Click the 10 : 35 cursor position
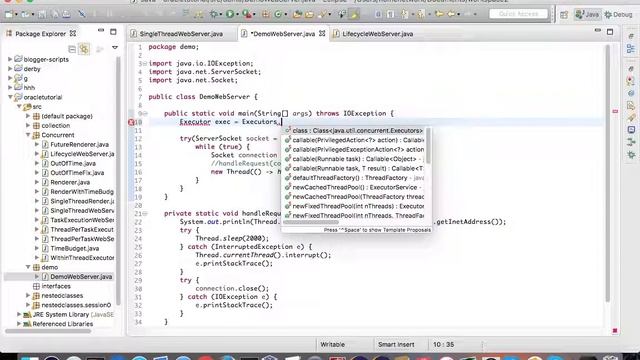The image size is (640, 360). [443, 344]
